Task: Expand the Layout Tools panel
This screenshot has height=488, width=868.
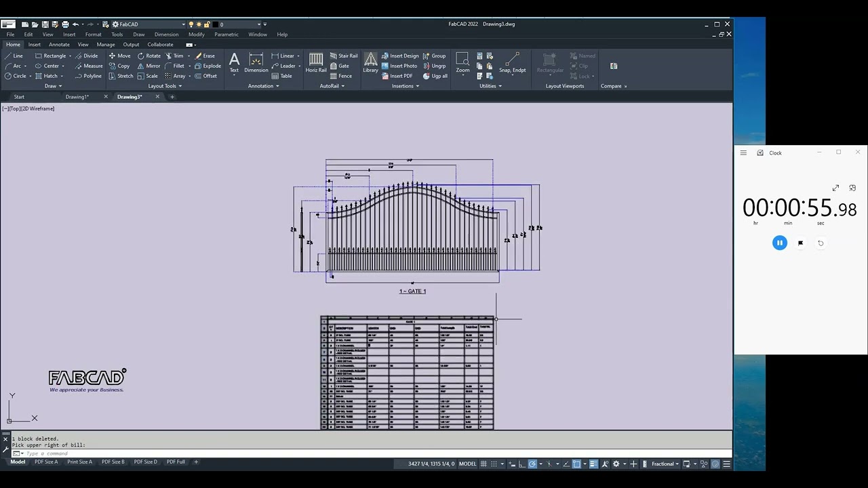Action: [x=165, y=86]
